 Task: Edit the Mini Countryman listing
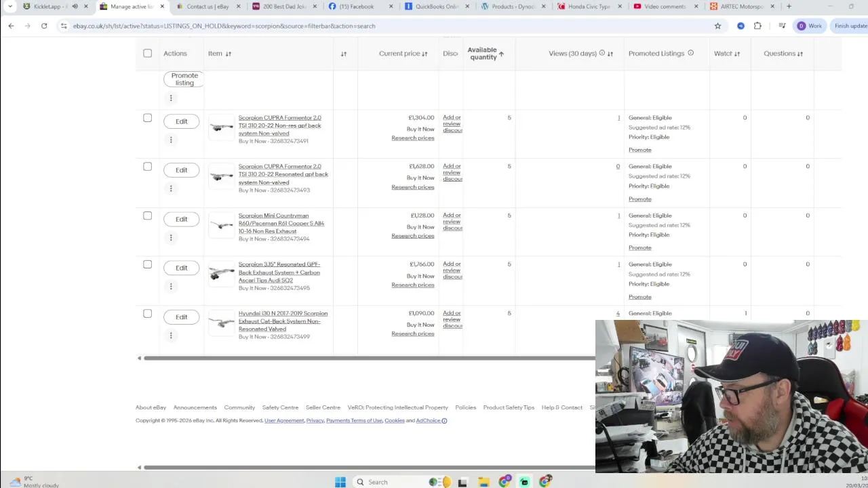(x=181, y=219)
